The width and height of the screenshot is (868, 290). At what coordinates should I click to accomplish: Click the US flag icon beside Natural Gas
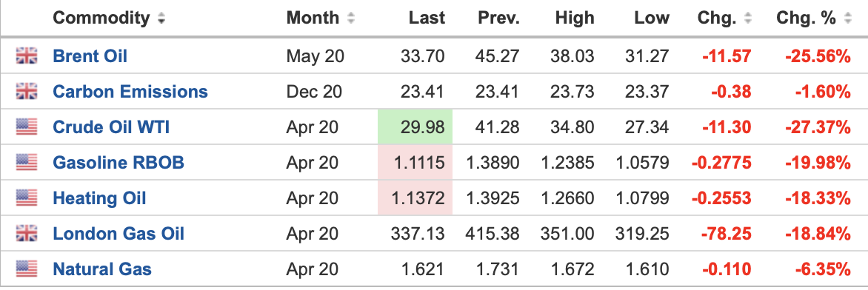[x=26, y=269]
